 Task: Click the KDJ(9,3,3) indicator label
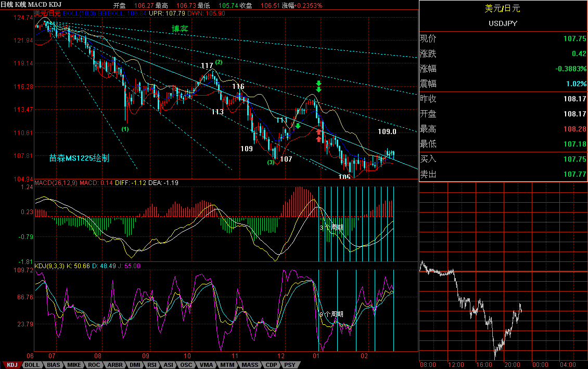[x=49, y=266]
